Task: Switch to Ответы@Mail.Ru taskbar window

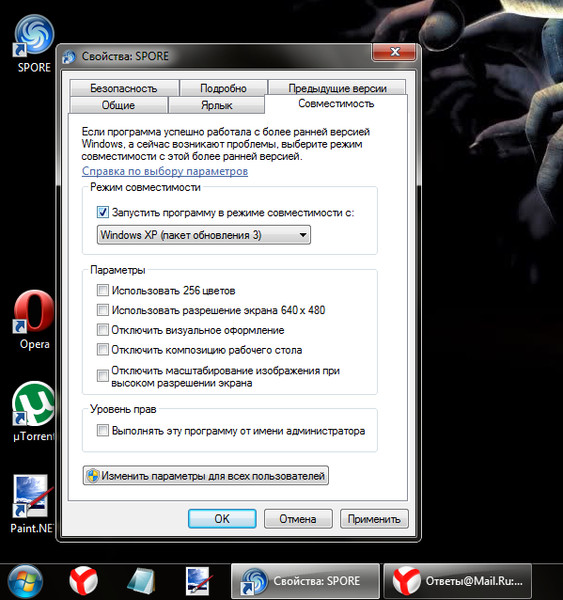Action: (x=458, y=581)
